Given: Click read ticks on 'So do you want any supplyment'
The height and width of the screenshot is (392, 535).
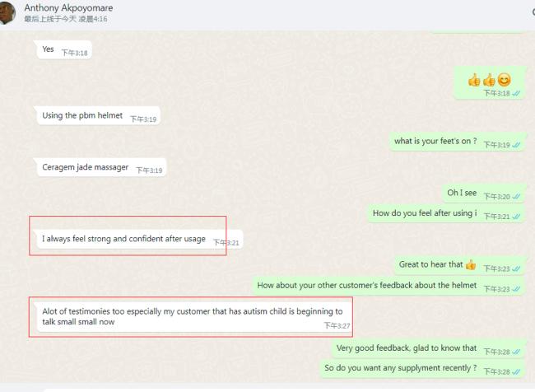Looking at the screenshot, I should click(x=516, y=371).
